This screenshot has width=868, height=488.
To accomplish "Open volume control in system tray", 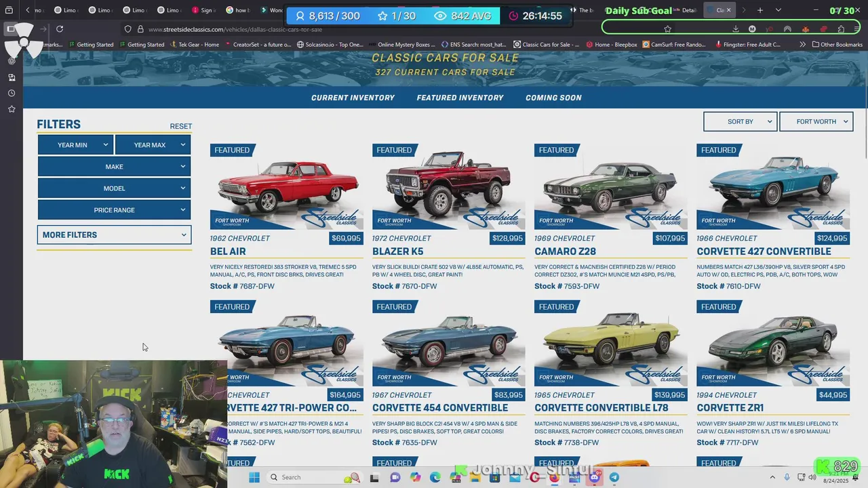I will [x=811, y=477].
